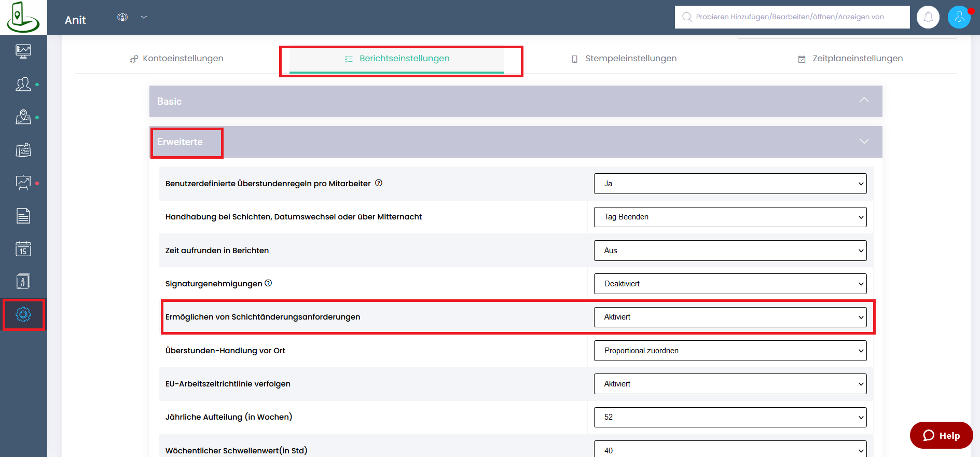Switch to Berichtseinstellungen tab

coord(397,59)
